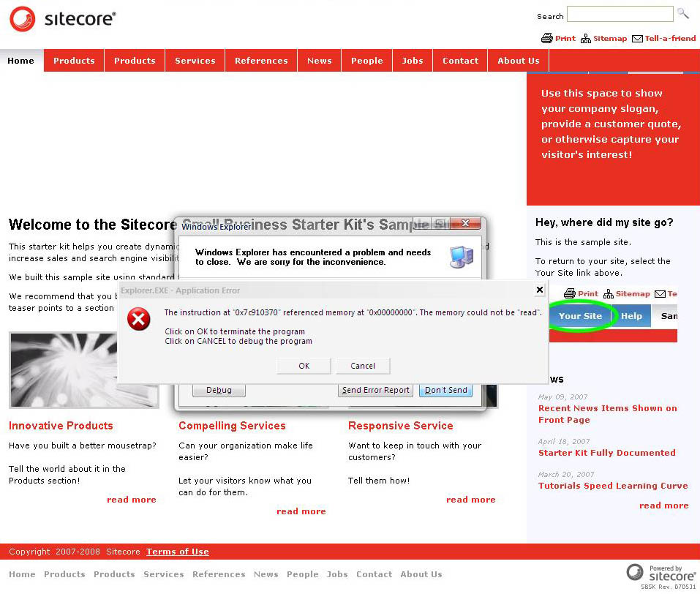Click the Don't Send button

point(445,390)
